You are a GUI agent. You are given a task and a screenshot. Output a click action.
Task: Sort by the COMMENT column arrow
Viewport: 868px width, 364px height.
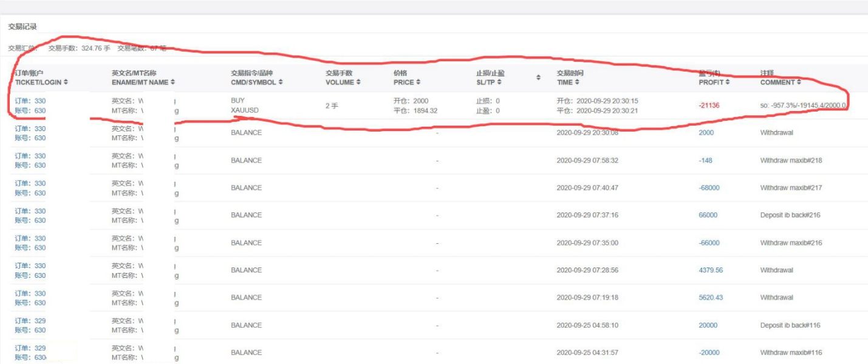pyautogui.click(x=799, y=83)
